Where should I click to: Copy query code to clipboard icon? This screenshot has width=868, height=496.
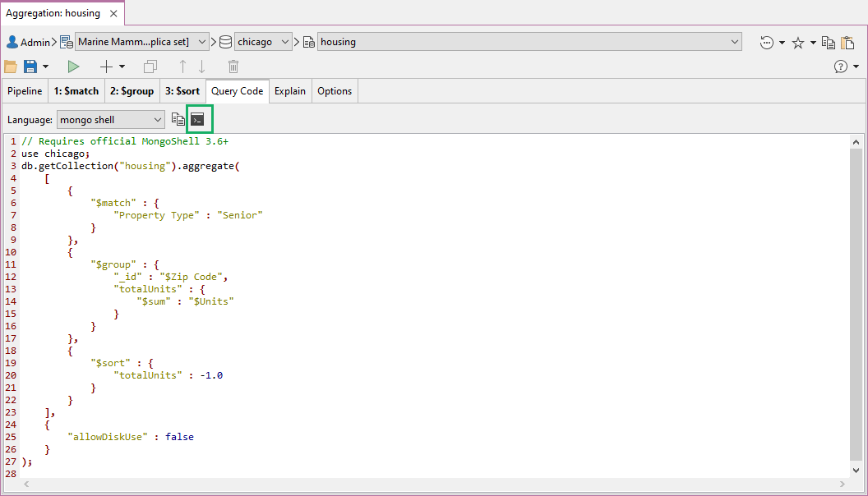178,119
